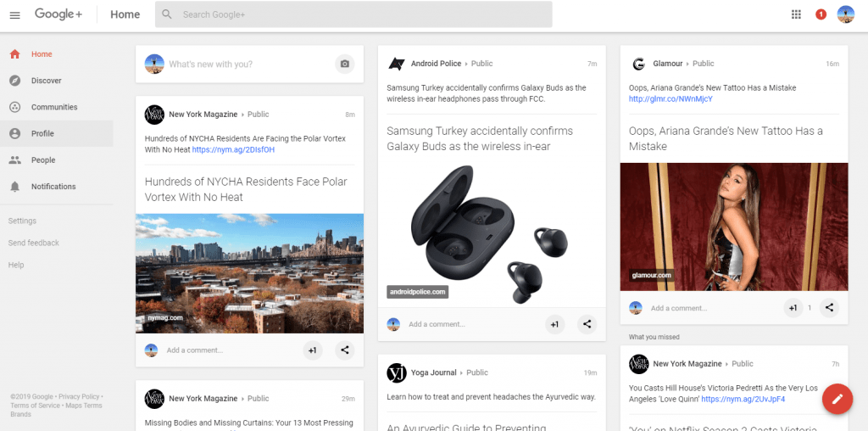Click the Notifications bell icon

click(15, 187)
